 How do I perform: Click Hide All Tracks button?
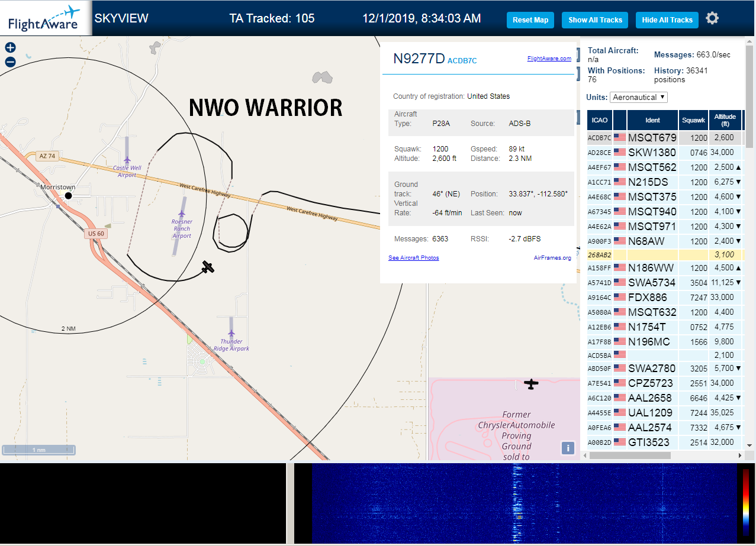[x=667, y=20]
